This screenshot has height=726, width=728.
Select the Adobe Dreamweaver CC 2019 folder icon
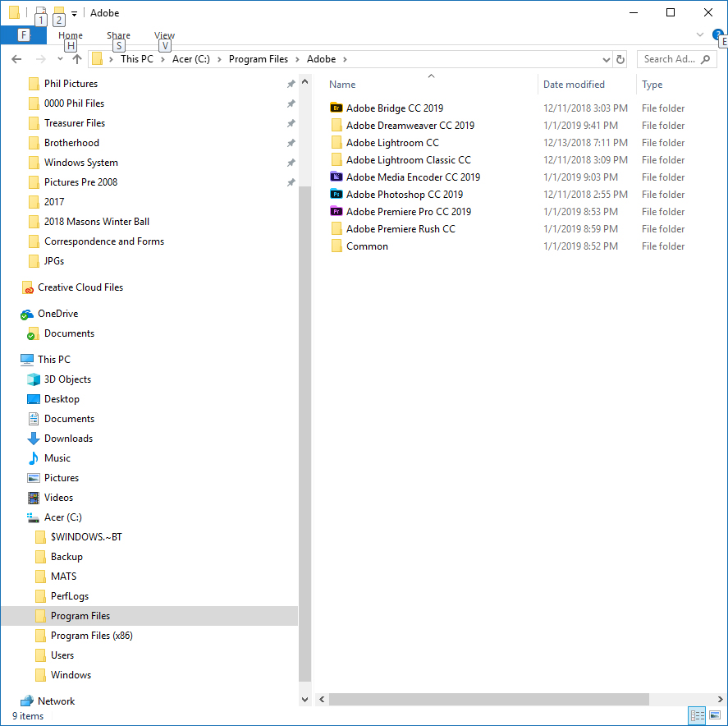(x=337, y=126)
